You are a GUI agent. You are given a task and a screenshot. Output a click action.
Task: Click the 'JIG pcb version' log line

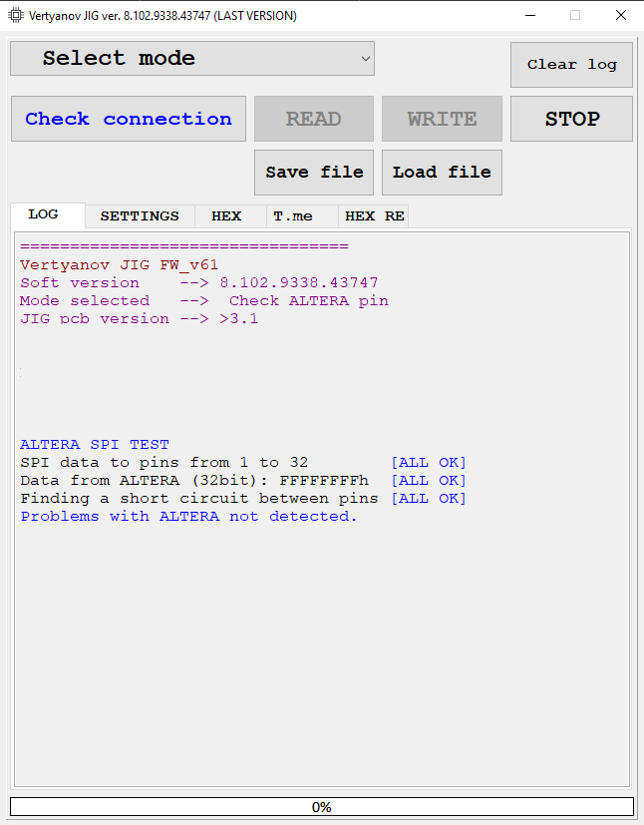pos(139,318)
